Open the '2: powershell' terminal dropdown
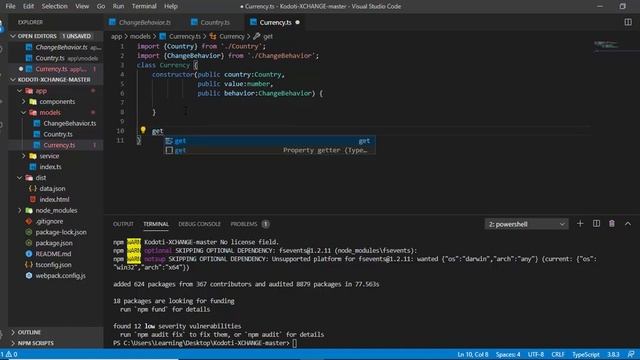The width and height of the screenshot is (640, 360). click(526, 224)
